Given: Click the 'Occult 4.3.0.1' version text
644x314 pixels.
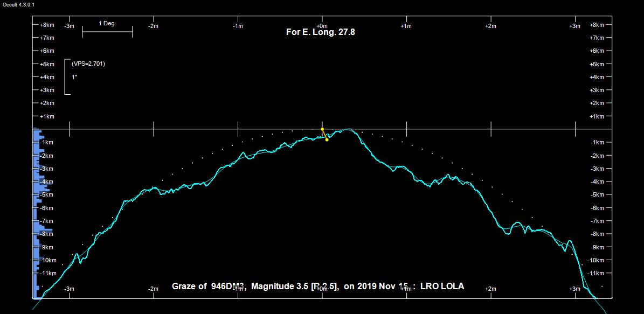Looking at the screenshot, I should coord(19,4).
